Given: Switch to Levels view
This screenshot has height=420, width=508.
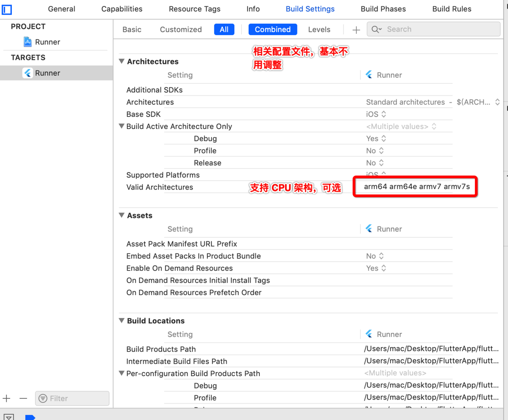Looking at the screenshot, I should point(319,29).
